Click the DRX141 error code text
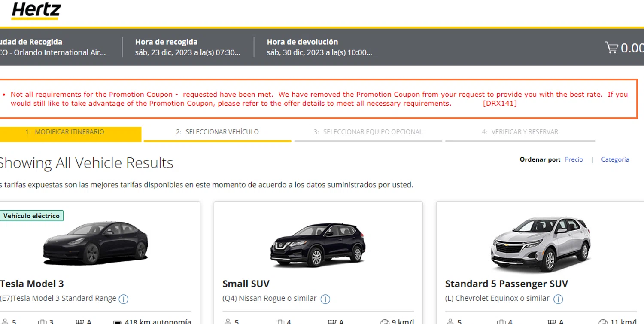The image size is (644, 324). [x=500, y=104]
